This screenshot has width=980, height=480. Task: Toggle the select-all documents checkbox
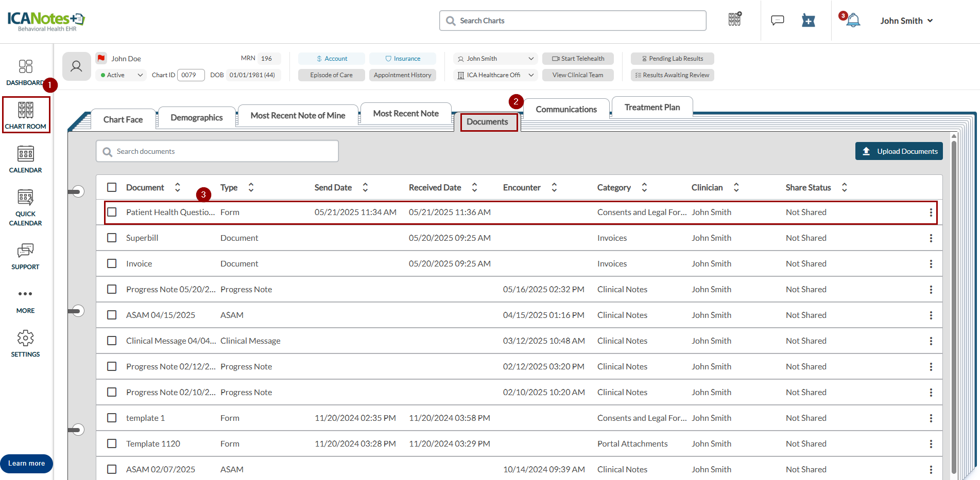(112, 187)
